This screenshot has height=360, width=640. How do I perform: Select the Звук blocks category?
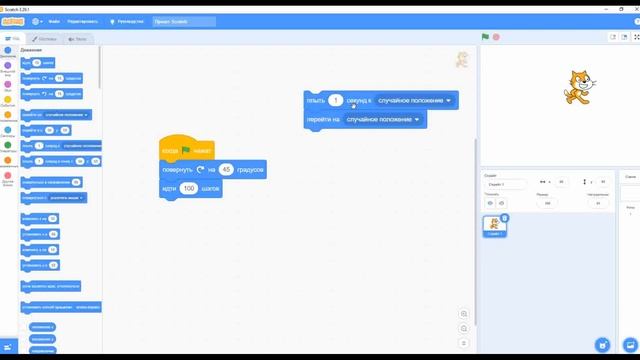coord(8,86)
